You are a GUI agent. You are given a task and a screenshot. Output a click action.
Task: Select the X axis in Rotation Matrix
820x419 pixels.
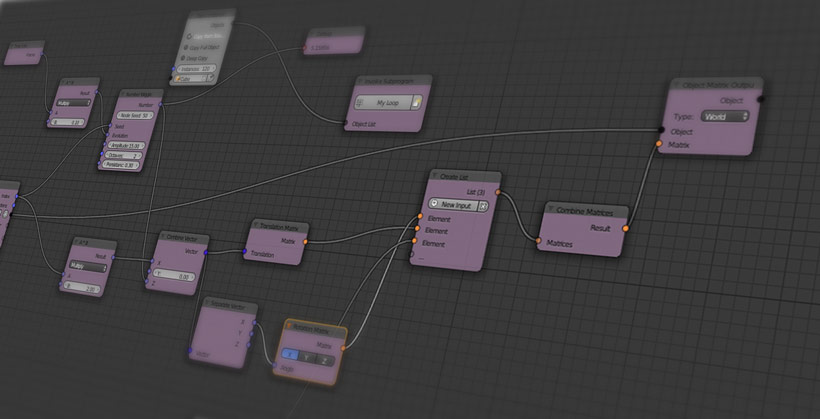coord(290,355)
